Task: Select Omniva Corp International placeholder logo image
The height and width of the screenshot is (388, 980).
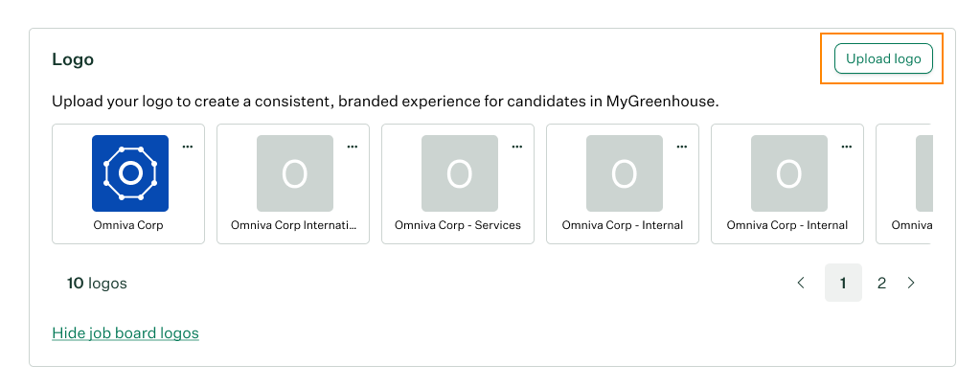Action: pyautogui.click(x=295, y=173)
